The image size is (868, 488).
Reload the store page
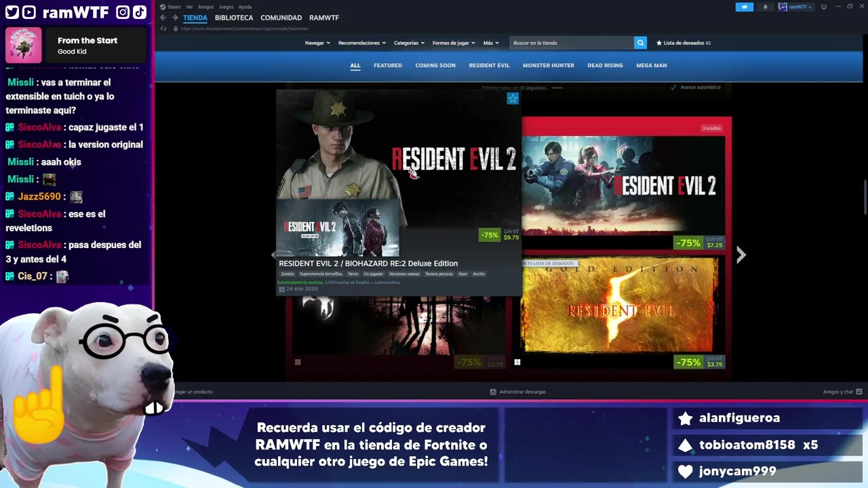[163, 28]
